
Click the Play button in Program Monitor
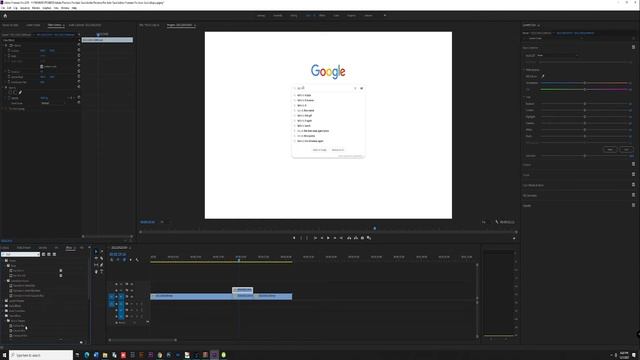328,238
